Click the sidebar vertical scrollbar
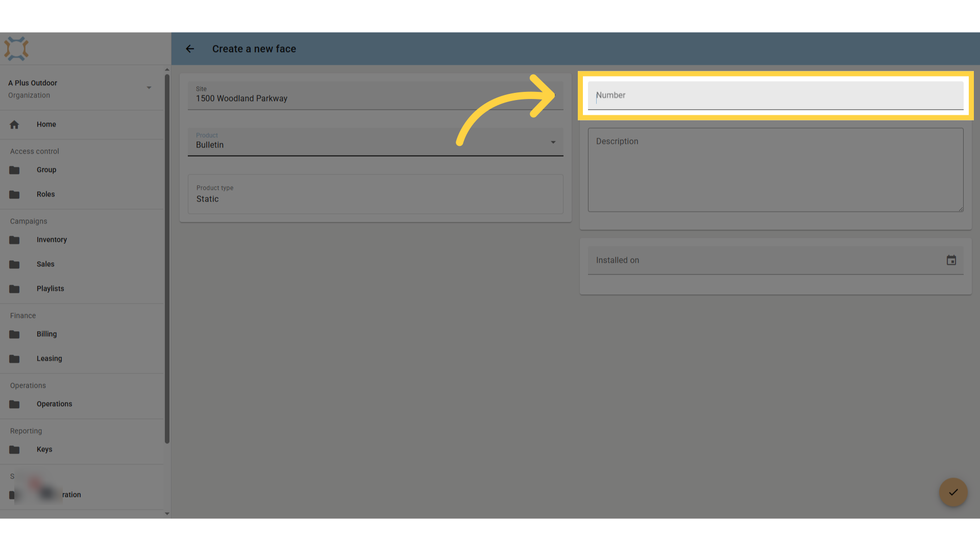The image size is (980, 551). pyautogui.click(x=167, y=259)
